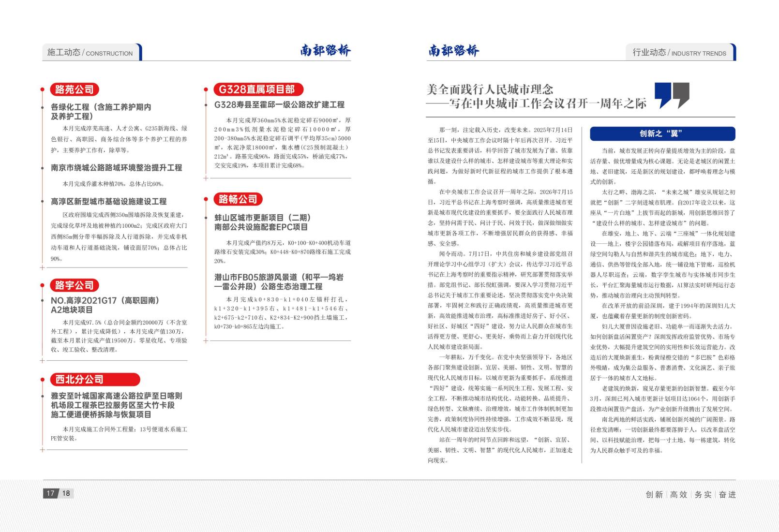Click the red 路宇公司 label
This screenshot has width=779, height=532.
point(75,285)
